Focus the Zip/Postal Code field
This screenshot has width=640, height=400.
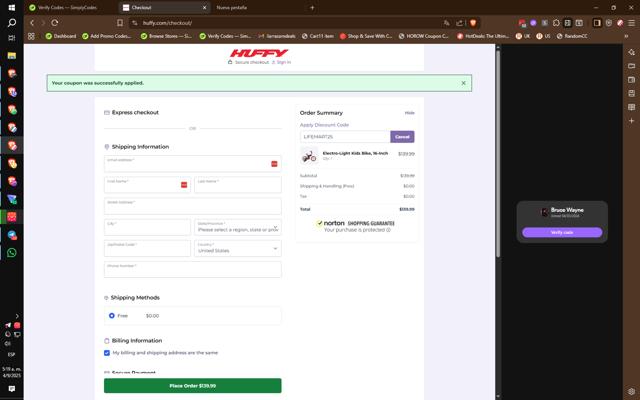point(147,248)
